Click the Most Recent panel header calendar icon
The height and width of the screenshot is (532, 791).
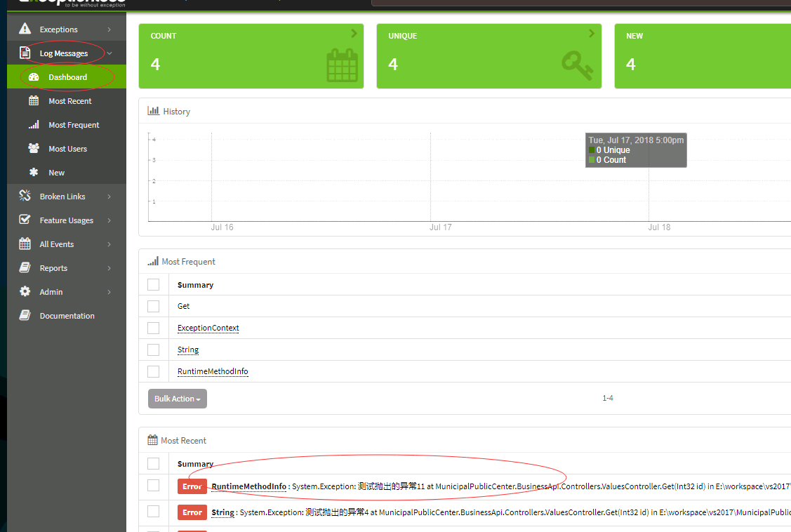(152, 440)
